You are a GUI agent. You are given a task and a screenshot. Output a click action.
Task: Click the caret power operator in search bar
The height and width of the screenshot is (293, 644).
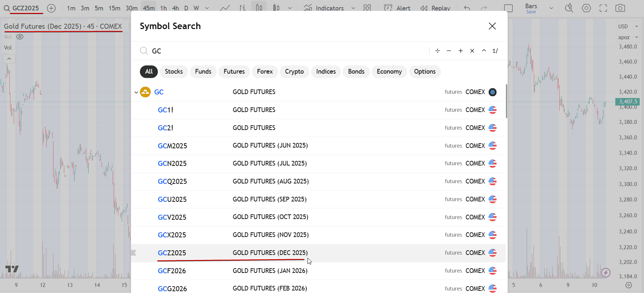click(x=484, y=51)
